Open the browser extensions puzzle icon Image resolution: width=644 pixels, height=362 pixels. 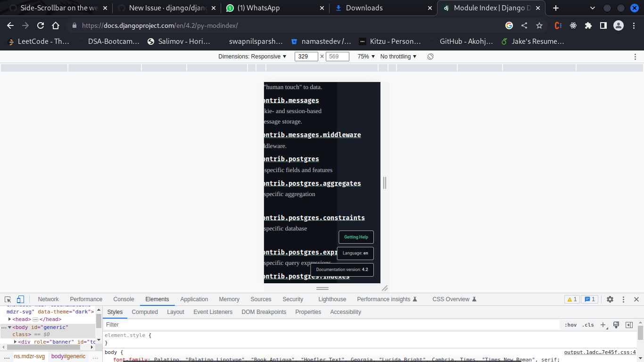(x=588, y=25)
